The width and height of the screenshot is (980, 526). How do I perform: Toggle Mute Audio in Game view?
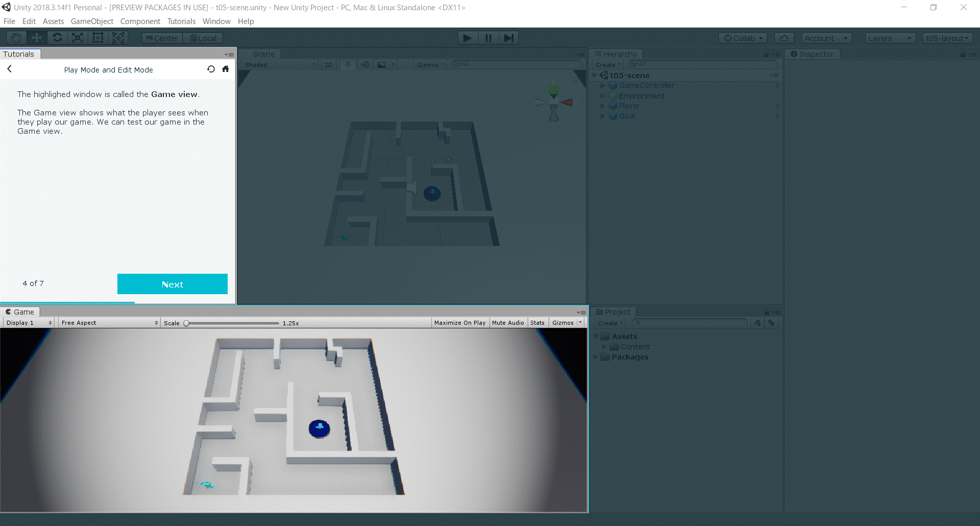click(508, 323)
